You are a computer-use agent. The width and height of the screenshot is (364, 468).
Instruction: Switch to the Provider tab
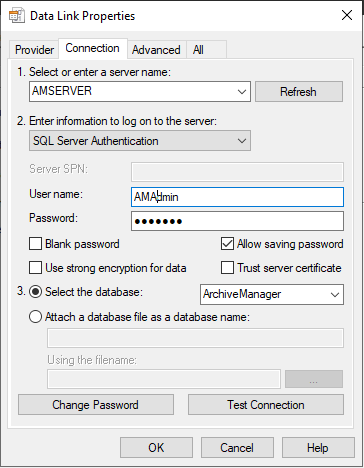click(34, 50)
